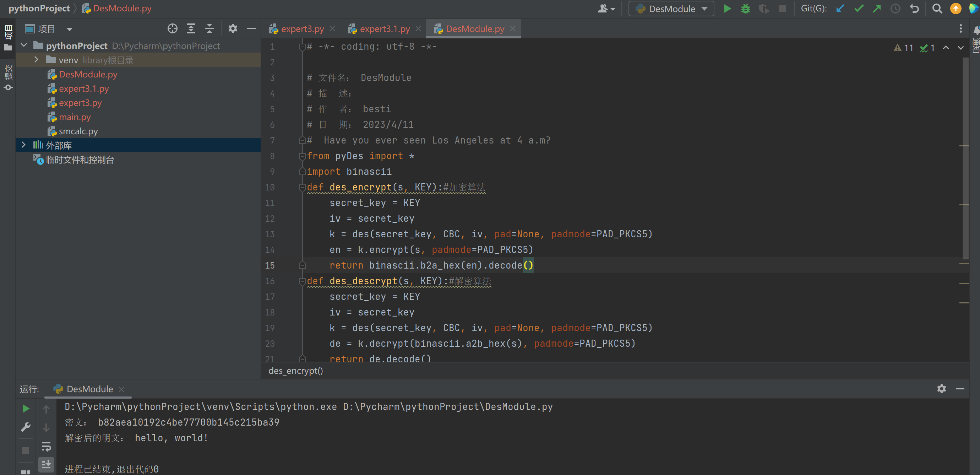Fold the des_encrypt function at line 10
This screenshot has height=475, width=980.
tap(303, 187)
